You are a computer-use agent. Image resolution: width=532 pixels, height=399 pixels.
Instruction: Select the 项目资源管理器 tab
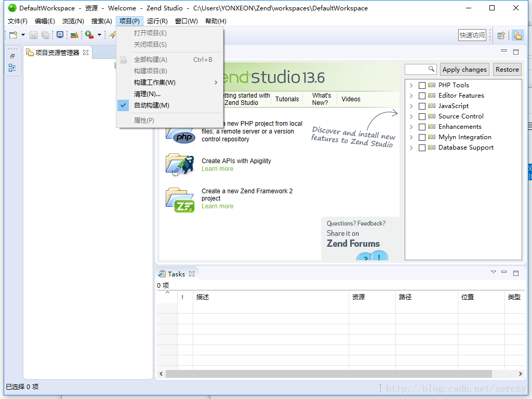(57, 52)
